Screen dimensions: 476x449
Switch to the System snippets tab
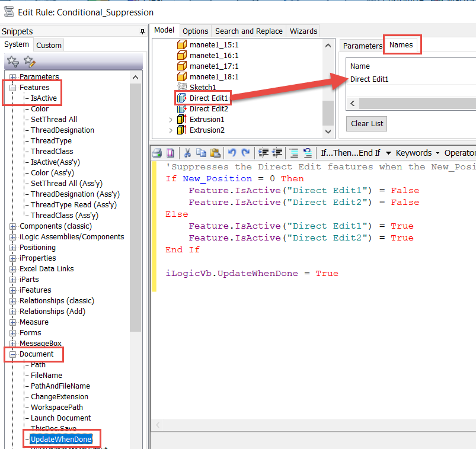pyautogui.click(x=17, y=44)
